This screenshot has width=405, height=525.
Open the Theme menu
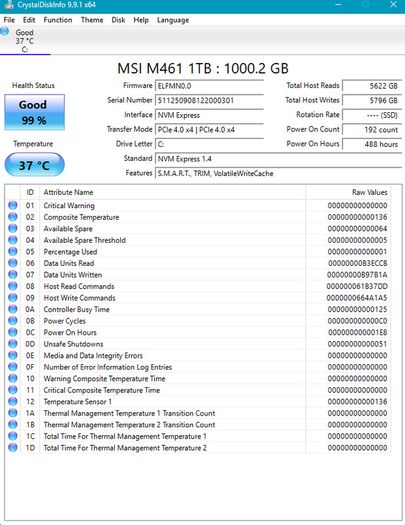[x=92, y=20]
